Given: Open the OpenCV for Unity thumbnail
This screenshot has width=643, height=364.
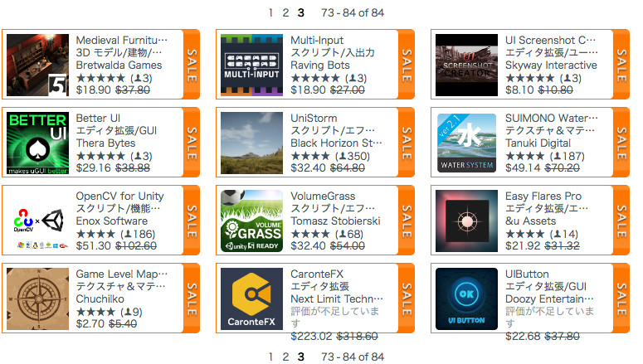Looking at the screenshot, I should pyautogui.click(x=37, y=221).
